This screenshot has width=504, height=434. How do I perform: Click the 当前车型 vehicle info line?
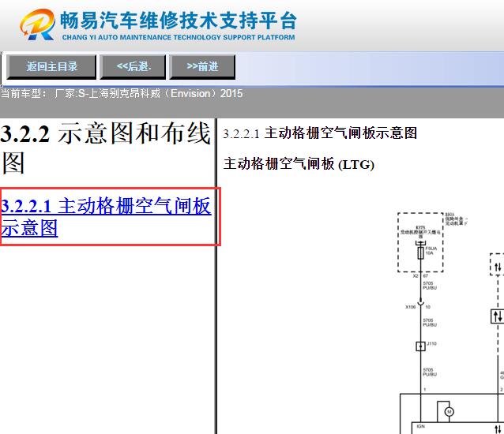coord(122,93)
